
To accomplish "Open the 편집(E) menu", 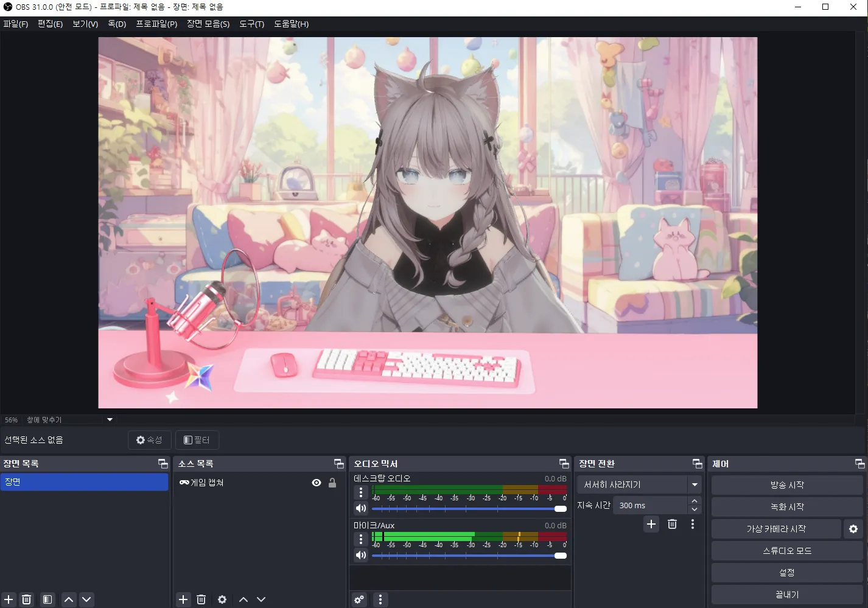I will point(51,24).
